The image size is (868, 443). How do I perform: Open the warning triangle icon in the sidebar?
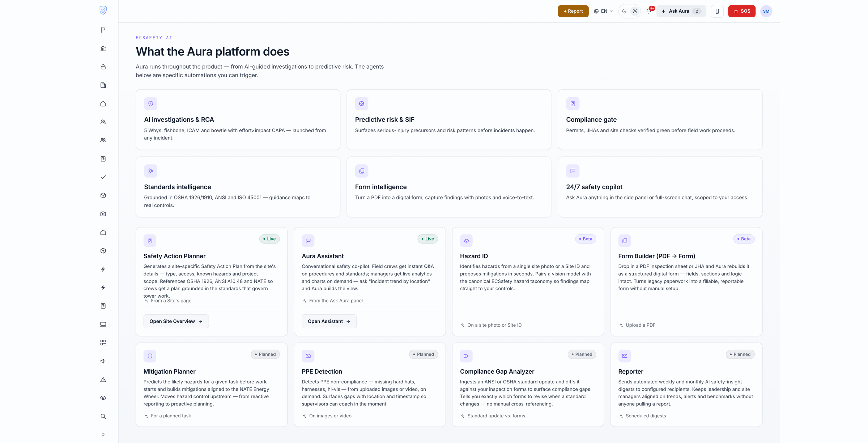[103, 379]
